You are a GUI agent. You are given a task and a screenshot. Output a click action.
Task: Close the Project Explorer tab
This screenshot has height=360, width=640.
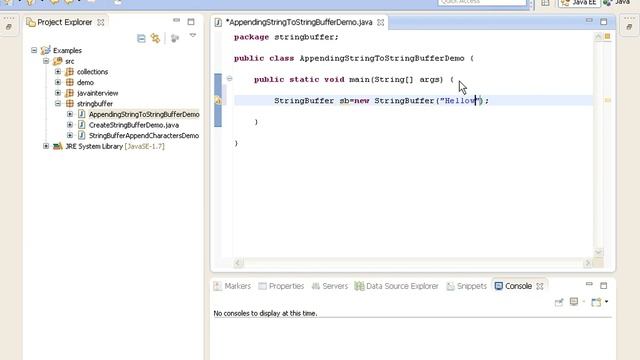(100, 22)
